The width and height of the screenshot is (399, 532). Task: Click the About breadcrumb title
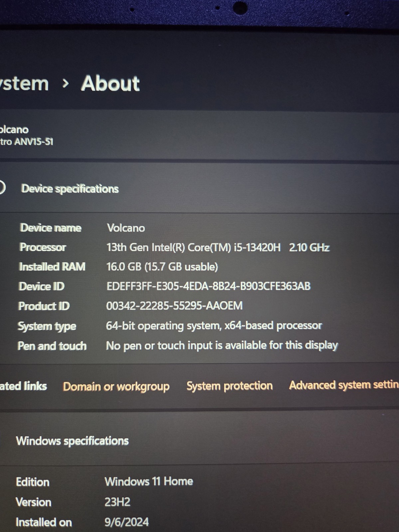point(110,83)
